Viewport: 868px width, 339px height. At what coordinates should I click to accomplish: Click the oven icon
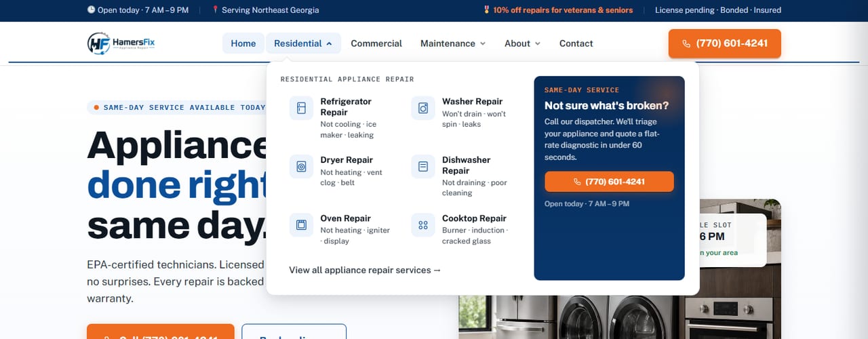click(301, 224)
